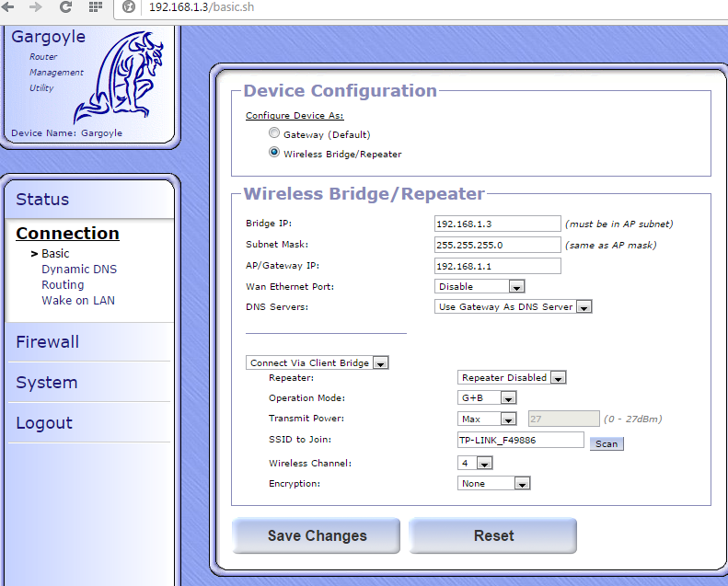Click the AP/Gateway IP input field
The height and width of the screenshot is (586, 728).
pyautogui.click(x=498, y=266)
